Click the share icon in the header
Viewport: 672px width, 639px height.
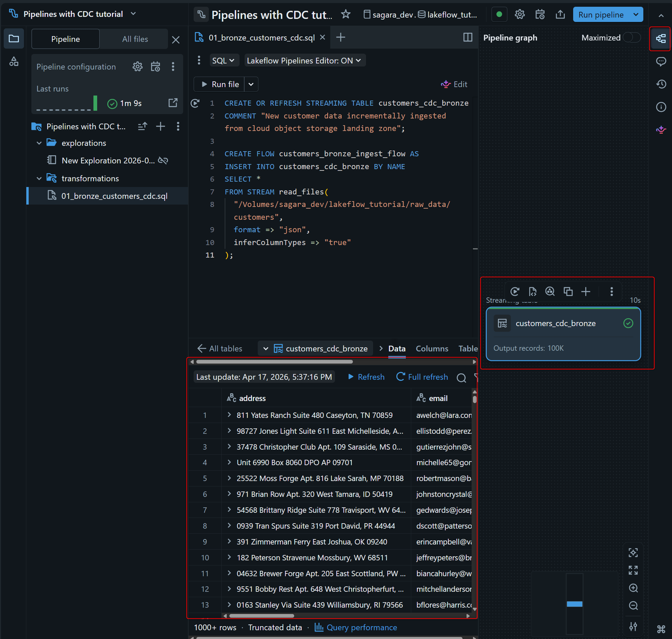(560, 14)
